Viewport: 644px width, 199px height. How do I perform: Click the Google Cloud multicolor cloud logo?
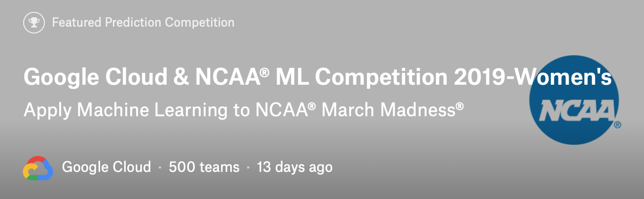tap(38, 168)
